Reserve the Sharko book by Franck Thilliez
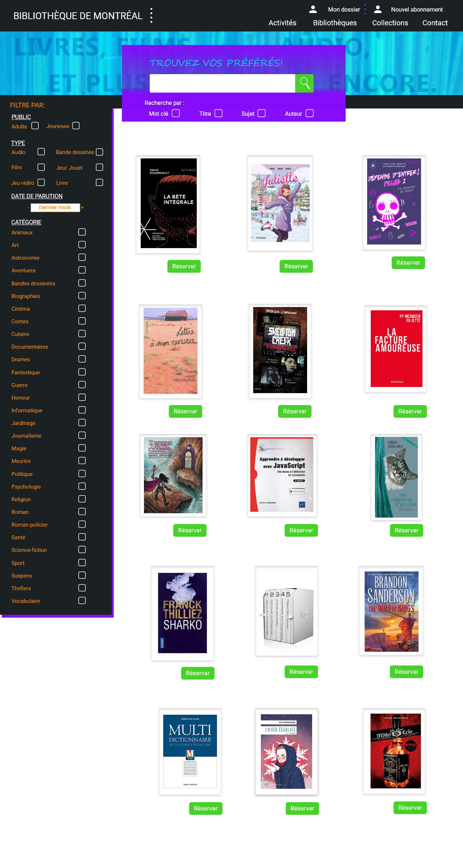This screenshot has width=463, height=868. coord(197,673)
